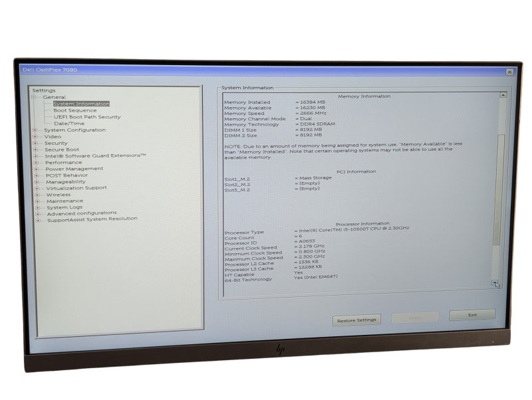Select the Security tree label
The height and width of the screenshot is (400, 532).
tap(56, 143)
